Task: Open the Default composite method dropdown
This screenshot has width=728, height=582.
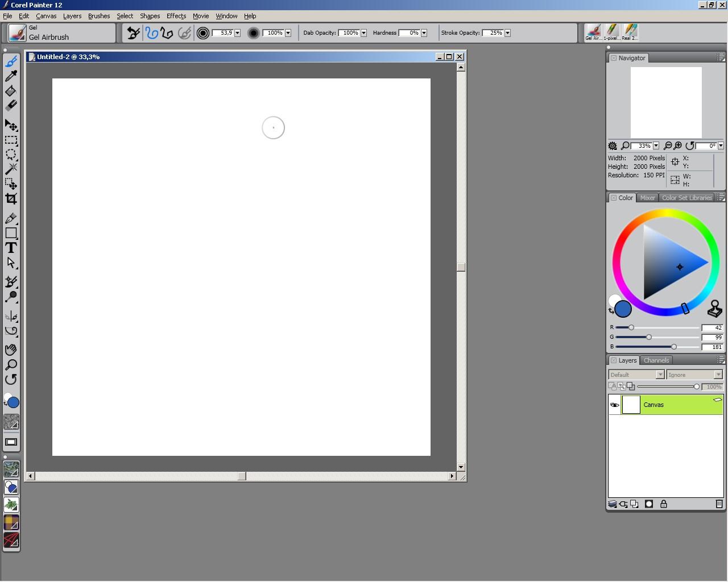Action: [x=636, y=375]
